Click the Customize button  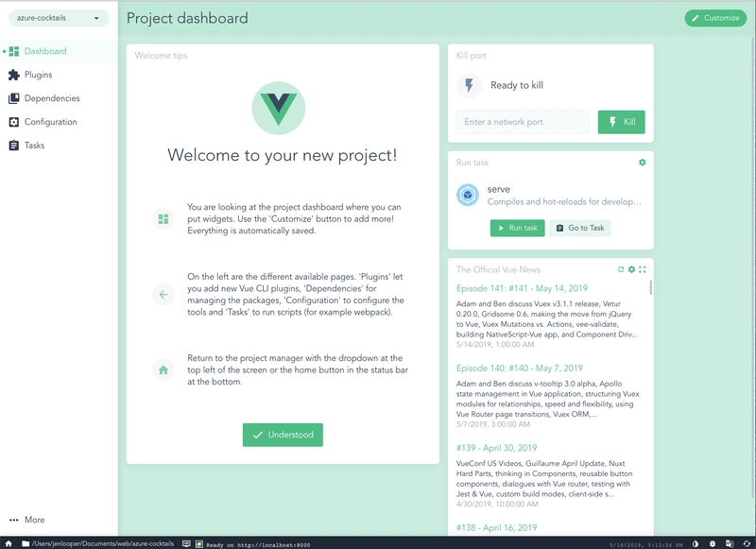click(715, 18)
